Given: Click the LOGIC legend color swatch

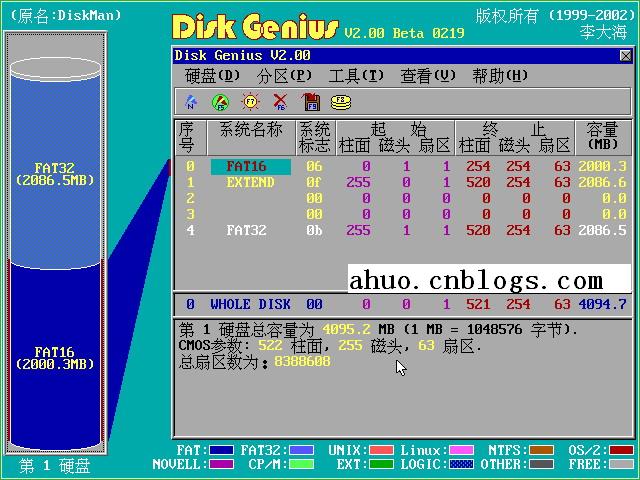Looking at the screenshot, I should [461, 464].
